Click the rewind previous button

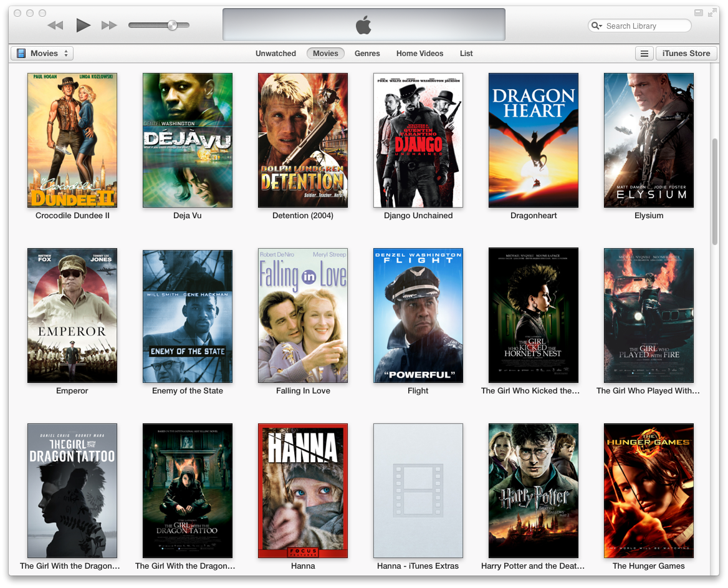pyautogui.click(x=55, y=25)
